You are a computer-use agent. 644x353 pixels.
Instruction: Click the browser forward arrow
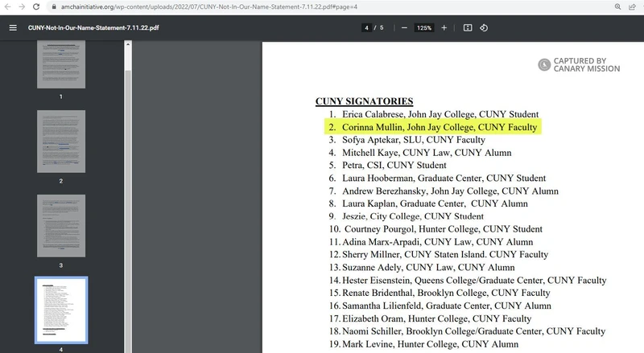[22, 6]
